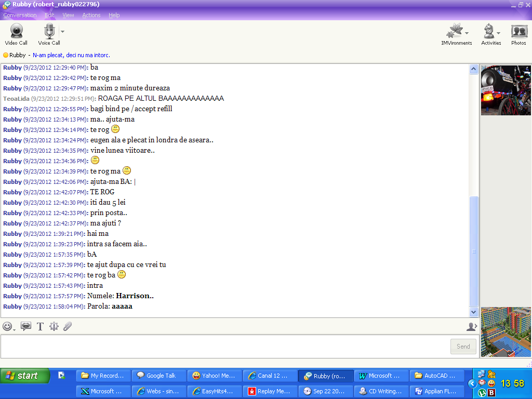Expand the Activities dropdown arrow
Image resolution: width=532 pixels, height=399 pixels.
click(498, 33)
